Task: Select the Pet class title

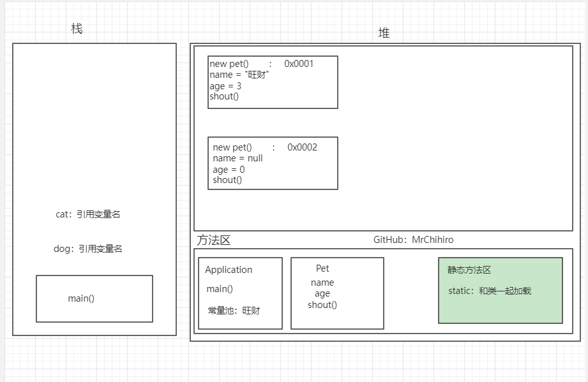Action: coord(322,268)
